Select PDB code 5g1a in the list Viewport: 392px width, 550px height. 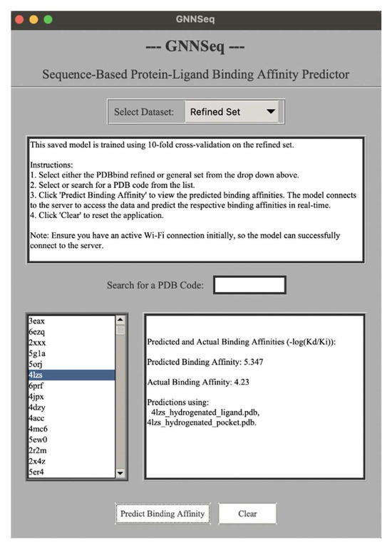click(x=71, y=353)
